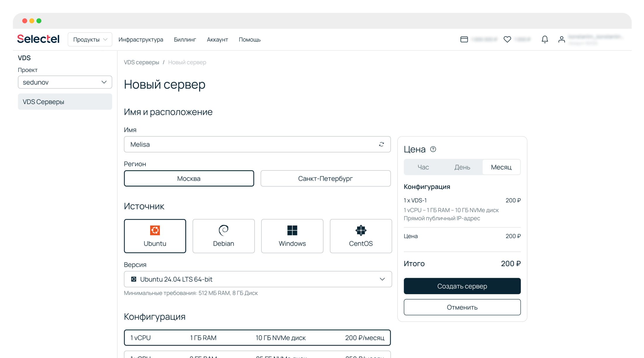
Task: Select the Debian source tile
Action: pyautogui.click(x=223, y=236)
